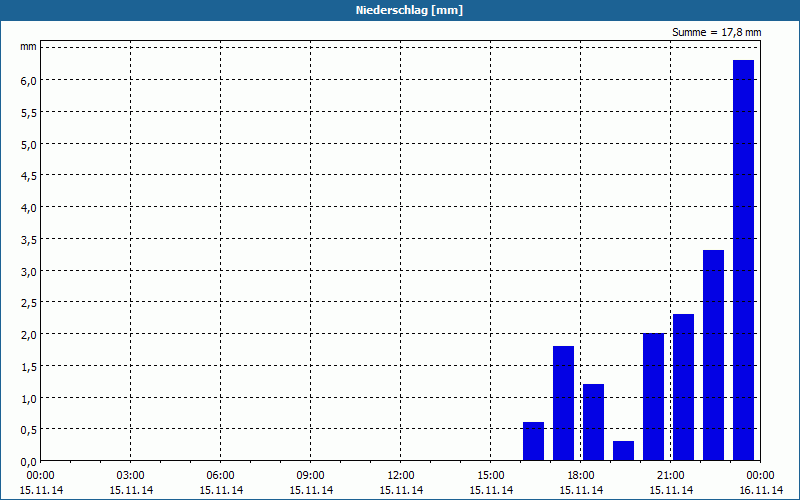Click the 16.11.14 date label
Screen dimensions: 800x500
click(x=761, y=490)
